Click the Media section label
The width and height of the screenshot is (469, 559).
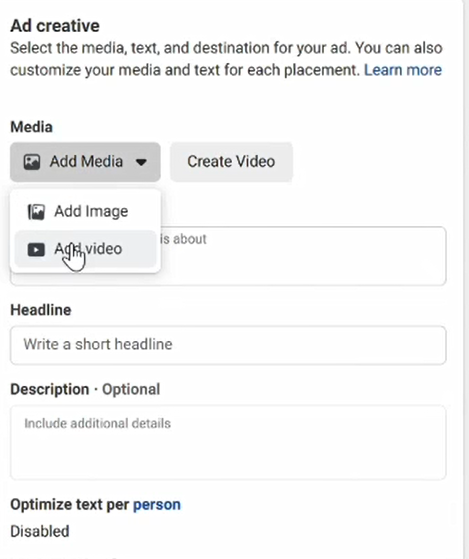[x=31, y=127]
